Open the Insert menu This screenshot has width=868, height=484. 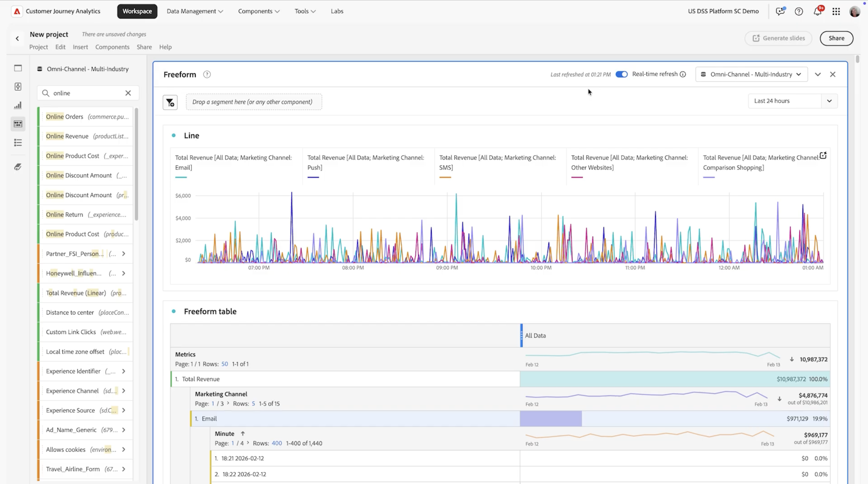[80, 47]
